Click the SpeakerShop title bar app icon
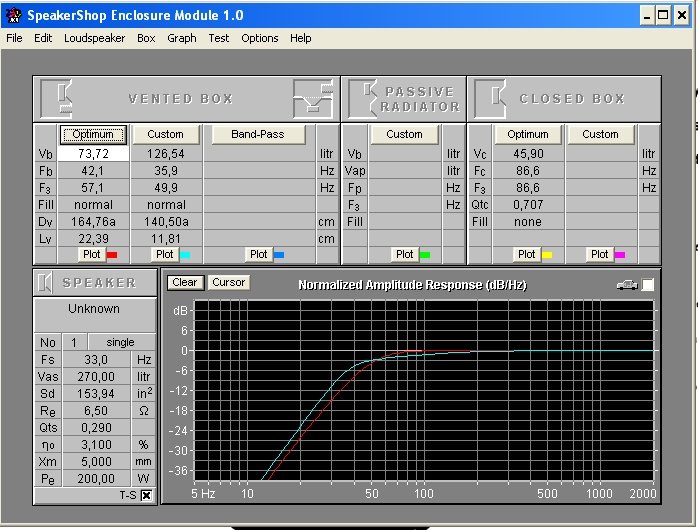The image size is (698, 530). 14,15
